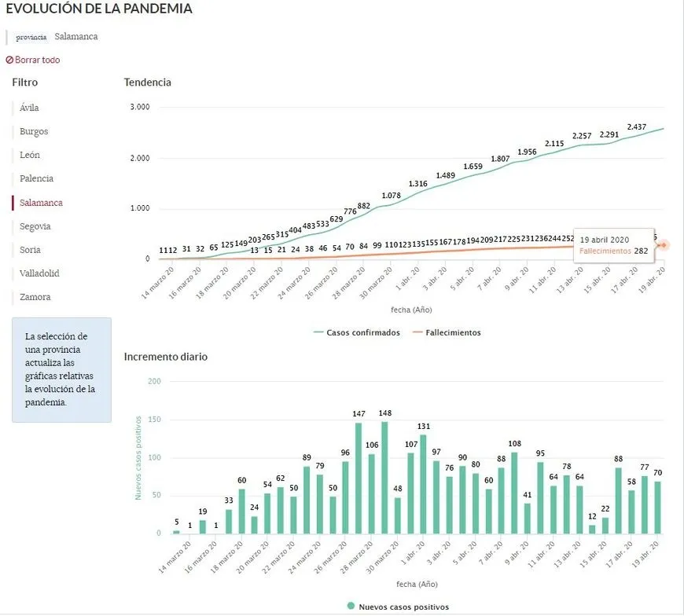Click the 12 cases bar in daily chart
Image resolution: width=684 pixels, height=616 pixels.
pos(592,529)
